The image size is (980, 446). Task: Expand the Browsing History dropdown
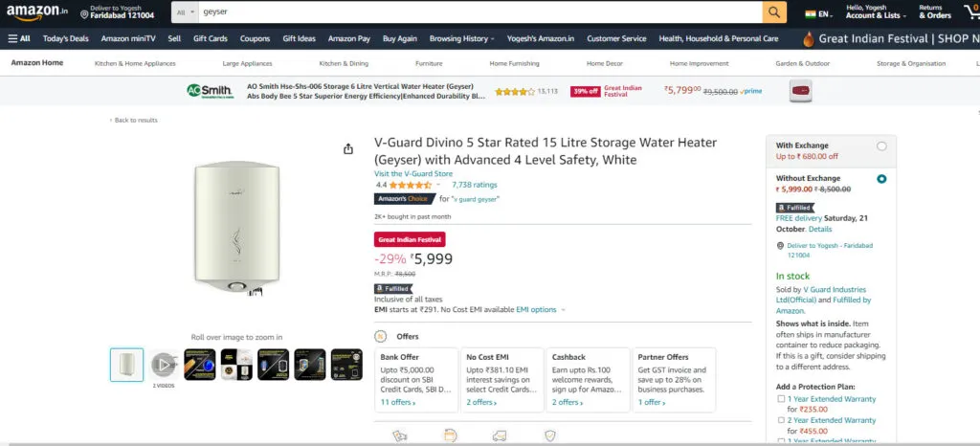pos(461,38)
